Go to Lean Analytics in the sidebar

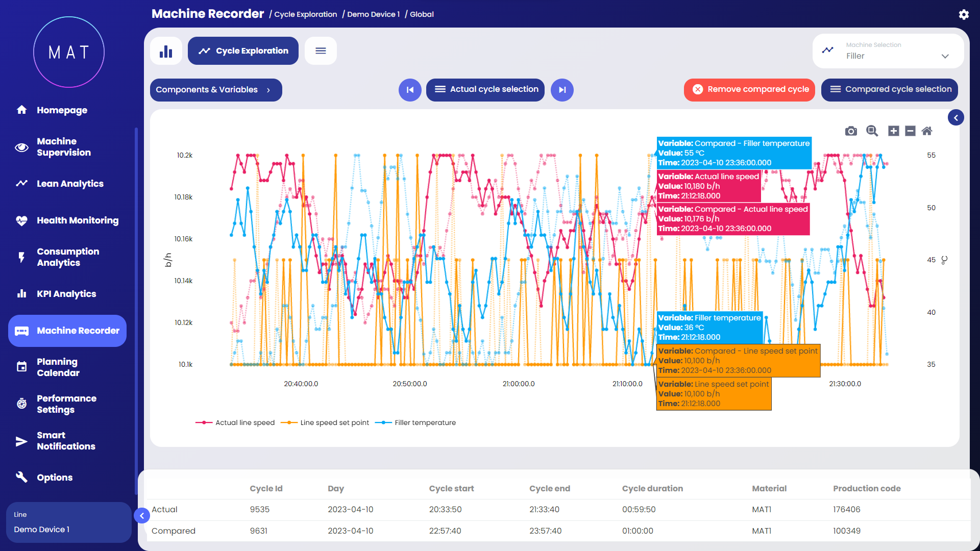coord(70,184)
